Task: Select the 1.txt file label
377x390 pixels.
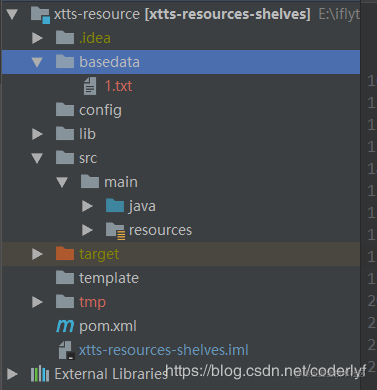Action: click(118, 86)
